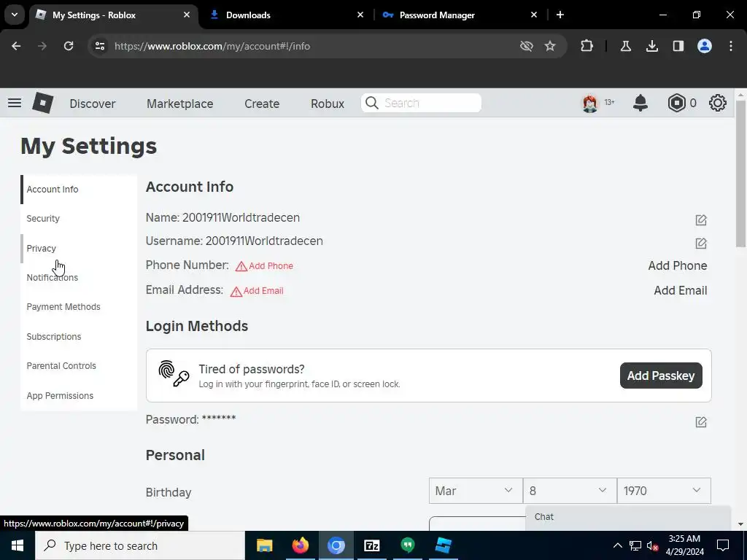This screenshot has width=747, height=560.
Task: Select Account Info in the settings sidebar
Action: [x=79, y=189]
